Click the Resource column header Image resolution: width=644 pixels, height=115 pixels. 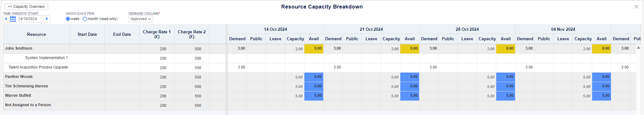click(36, 34)
